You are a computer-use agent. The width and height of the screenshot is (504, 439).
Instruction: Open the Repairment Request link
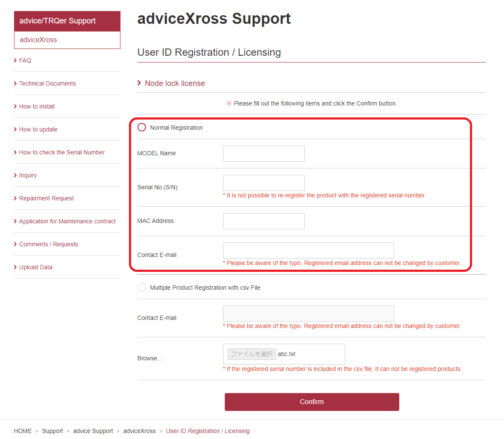(x=46, y=199)
